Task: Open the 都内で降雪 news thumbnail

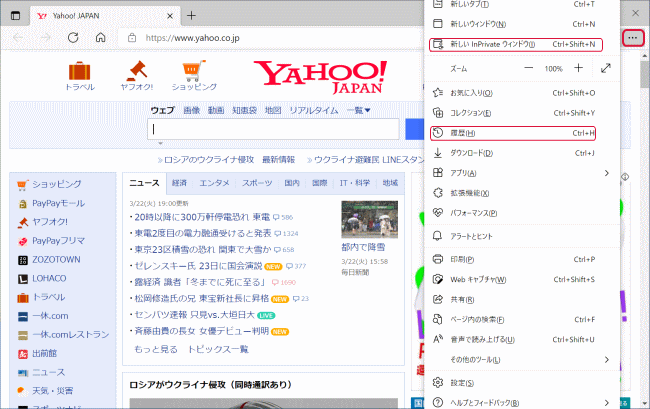Action: 369,220
